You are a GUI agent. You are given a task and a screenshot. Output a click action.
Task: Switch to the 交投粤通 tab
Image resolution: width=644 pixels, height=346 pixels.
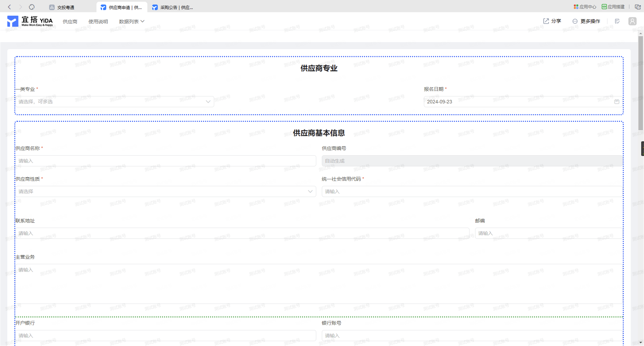tap(65, 7)
